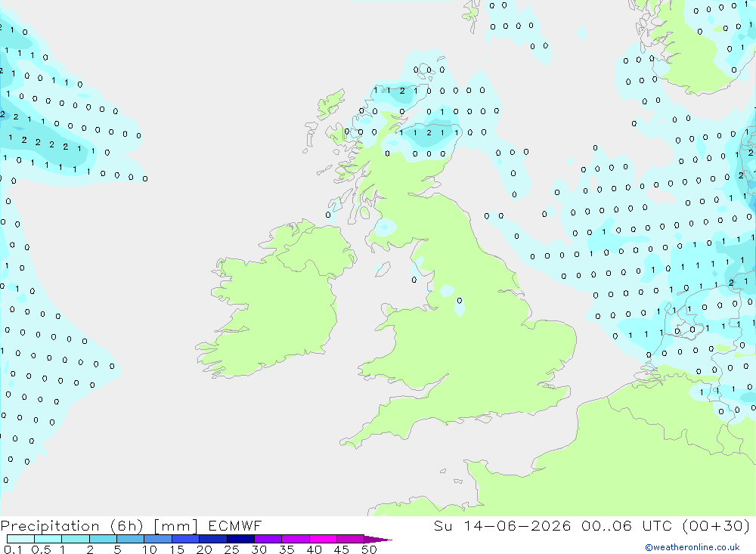
Task: Click the lightest 0.1–0.5 mm legend swatch
Action: 20,539
